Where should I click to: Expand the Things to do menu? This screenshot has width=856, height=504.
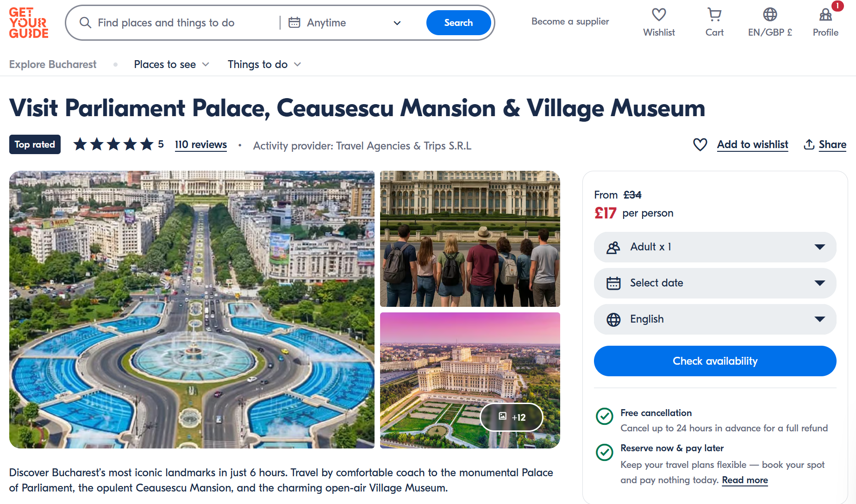coord(264,64)
